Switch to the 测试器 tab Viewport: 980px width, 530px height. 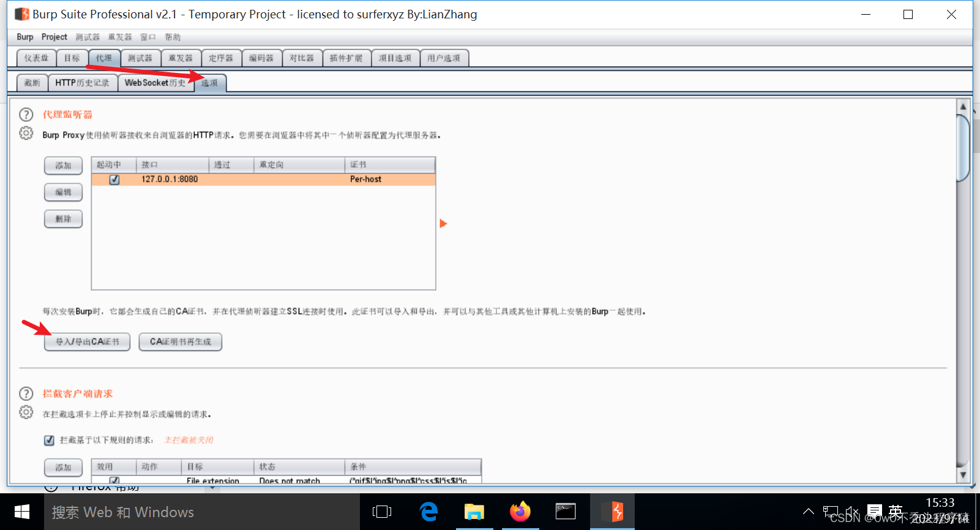click(x=140, y=58)
